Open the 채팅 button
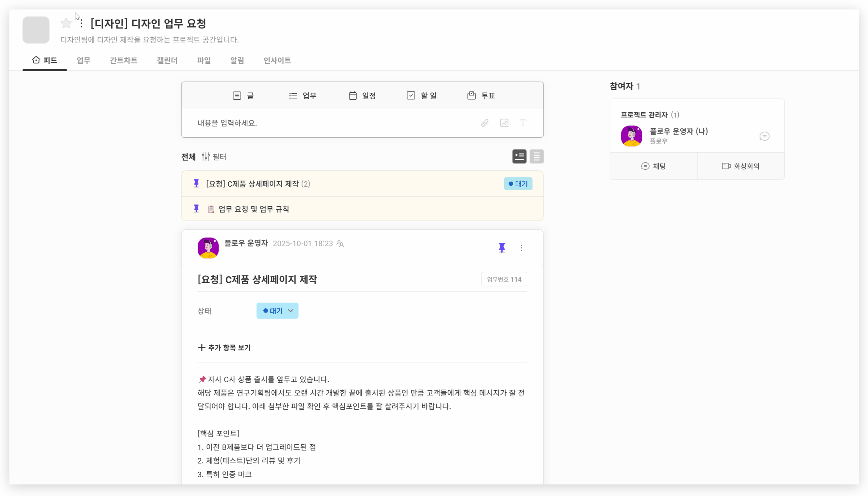This screenshot has width=868, height=496. tap(653, 166)
